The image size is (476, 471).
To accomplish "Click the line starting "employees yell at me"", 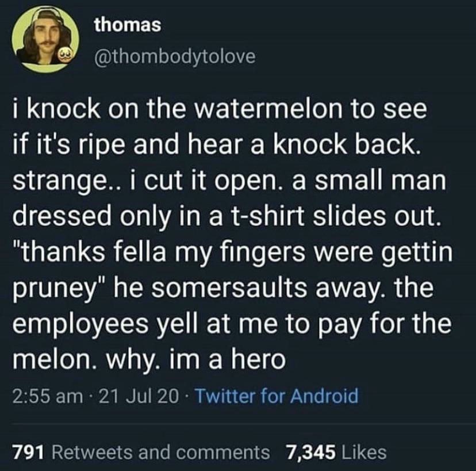I will click(232, 326).
